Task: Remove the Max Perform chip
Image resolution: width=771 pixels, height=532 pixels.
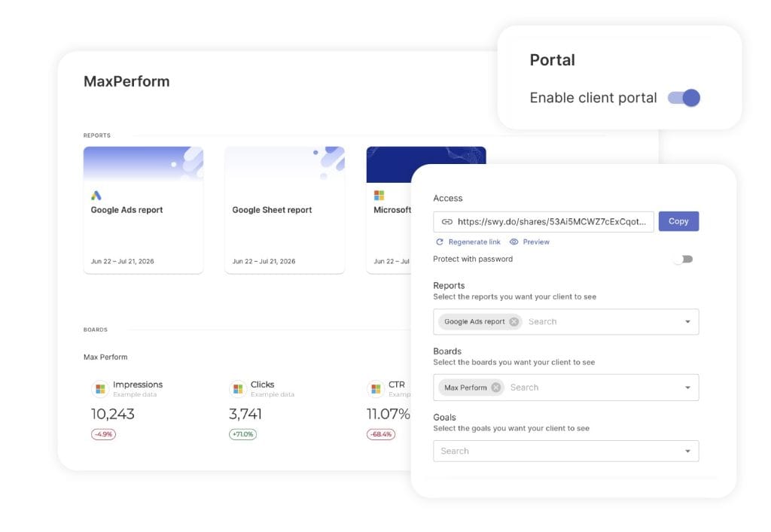Action: coord(496,388)
